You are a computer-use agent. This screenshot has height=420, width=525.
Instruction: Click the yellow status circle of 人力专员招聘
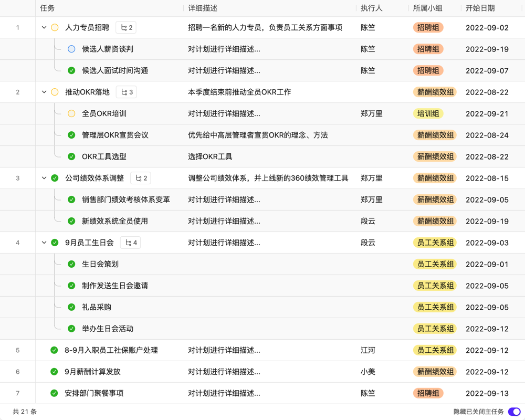54,27
